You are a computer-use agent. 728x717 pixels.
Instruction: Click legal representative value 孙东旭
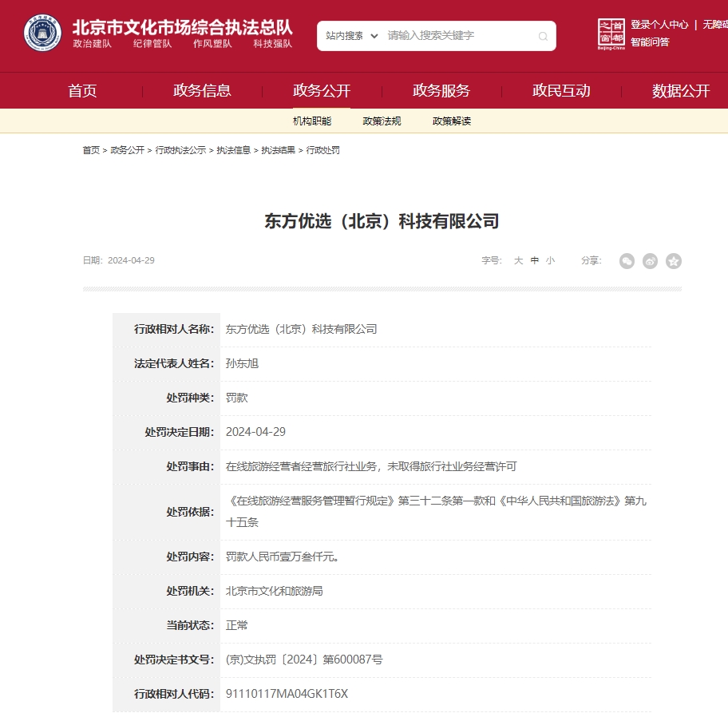(242, 363)
